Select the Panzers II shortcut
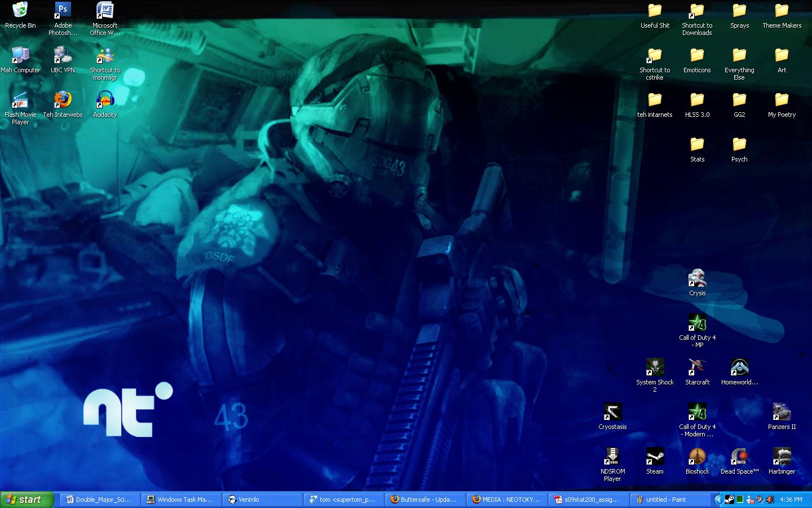The height and width of the screenshot is (508, 812). pos(782,417)
